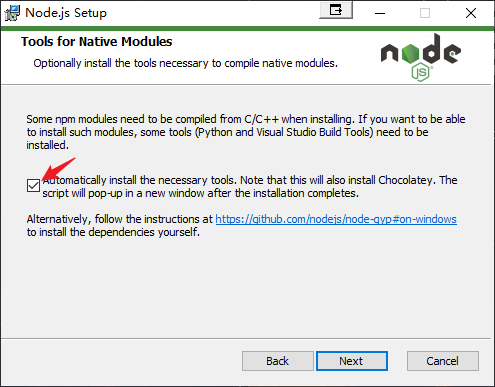Viewport: 495px width, 387px height.
Task: Proceed by clicking the Next button
Action: pyautogui.click(x=352, y=361)
